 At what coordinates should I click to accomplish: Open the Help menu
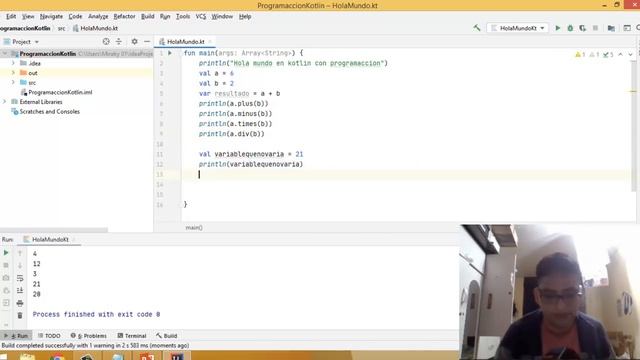pos(245,16)
